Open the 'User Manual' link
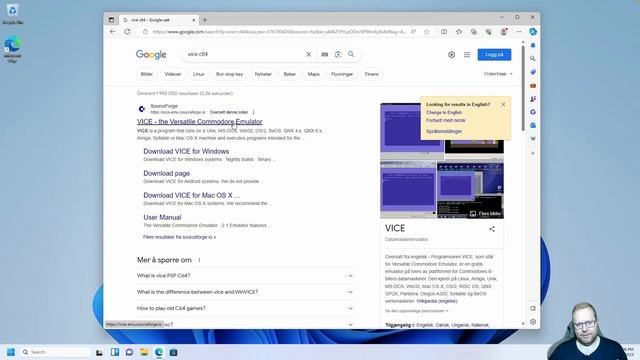Screen dimensions: 640x360 click(x=162, y=218)
